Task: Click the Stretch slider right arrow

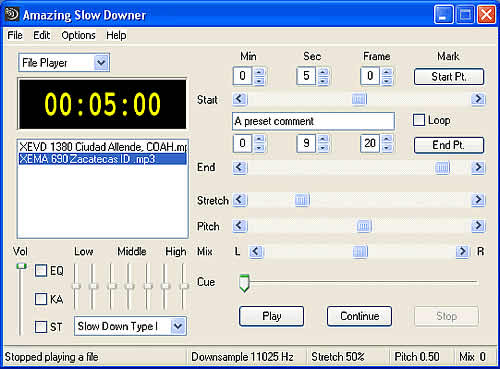Action: click(478, 200)
